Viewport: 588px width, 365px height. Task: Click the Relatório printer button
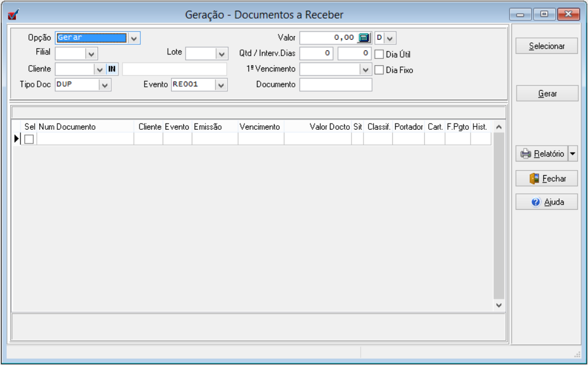[542, 154]
